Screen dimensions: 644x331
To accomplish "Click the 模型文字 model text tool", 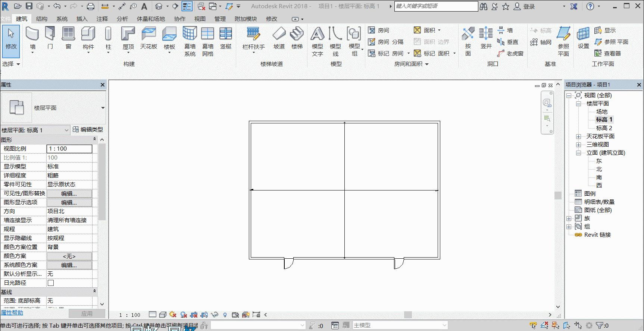I will pos(318,42).
